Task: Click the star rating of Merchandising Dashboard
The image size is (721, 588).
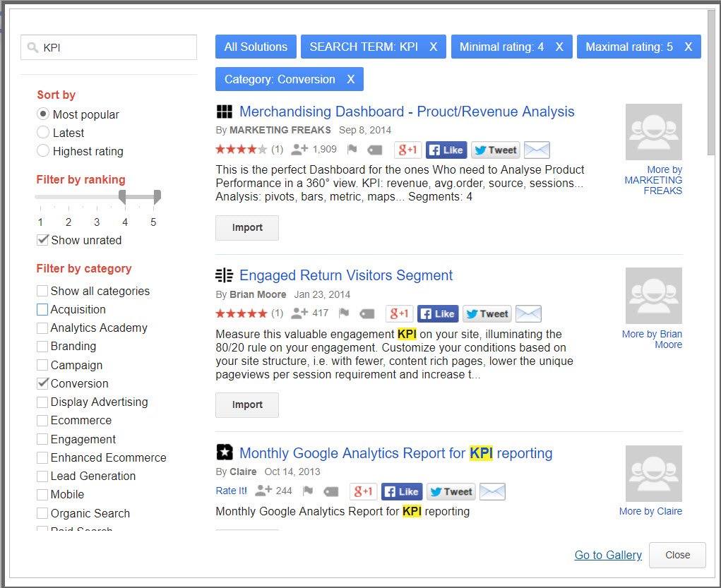Action: (241, 150)
